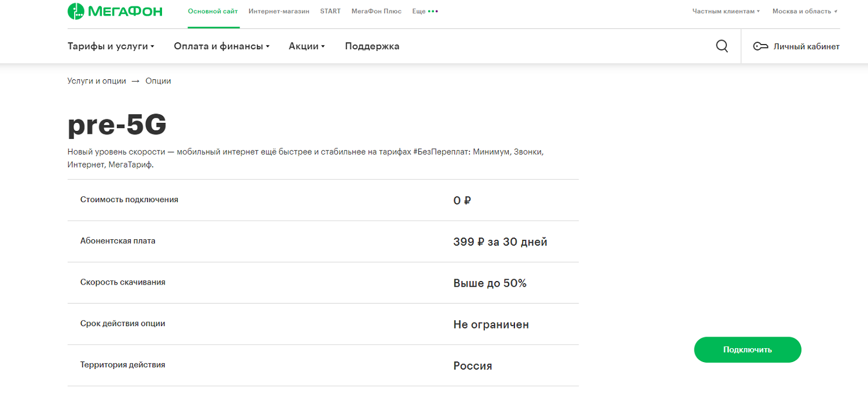Click the MegaFon logo
This screenshot has width=868, height=398.
115,11
